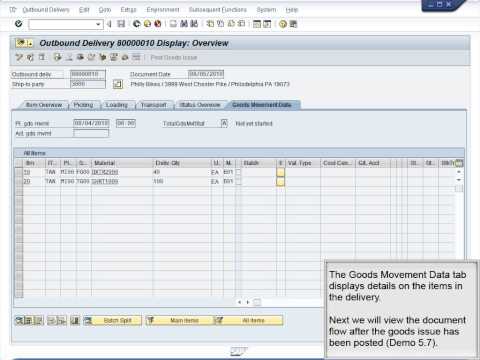Screen dimensions: 480x360
Task: Click the green Enter checkmark icon
Action: 19,24
